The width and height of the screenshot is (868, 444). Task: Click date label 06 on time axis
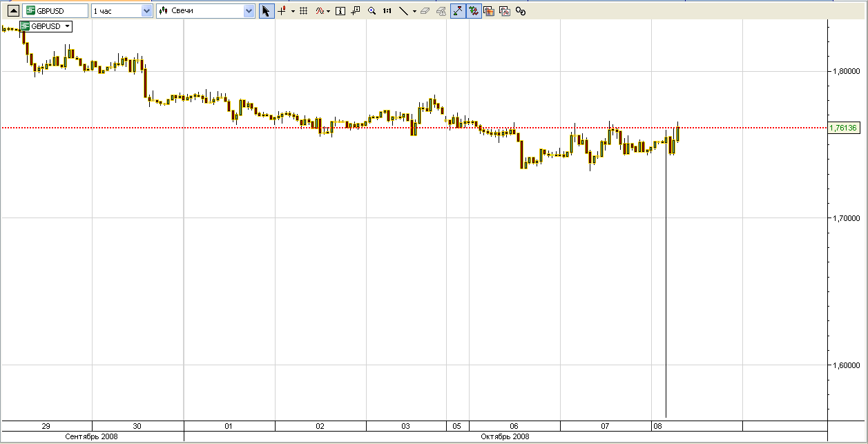coord(514,426)
